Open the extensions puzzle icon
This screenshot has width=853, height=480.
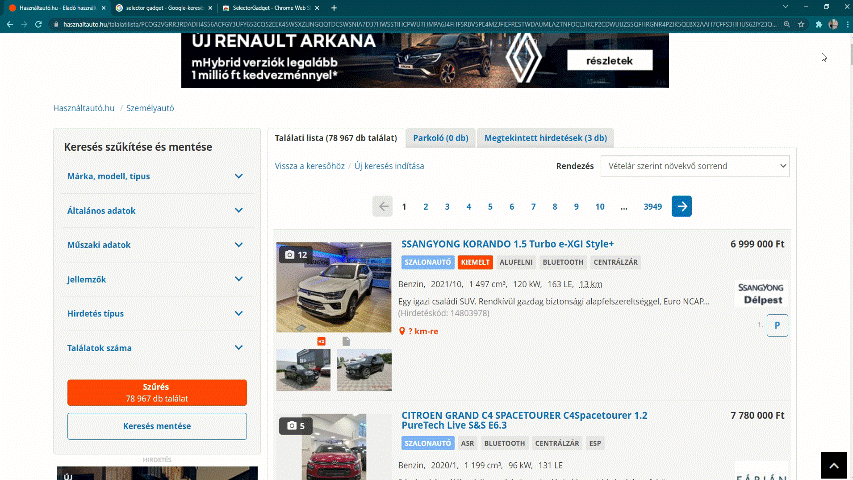tap(819, 24)
